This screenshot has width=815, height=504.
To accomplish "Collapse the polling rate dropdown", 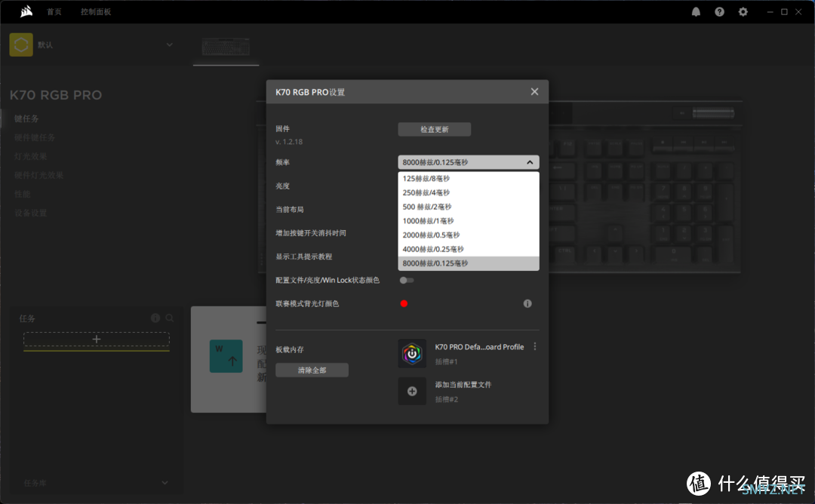I will [530, 162].
